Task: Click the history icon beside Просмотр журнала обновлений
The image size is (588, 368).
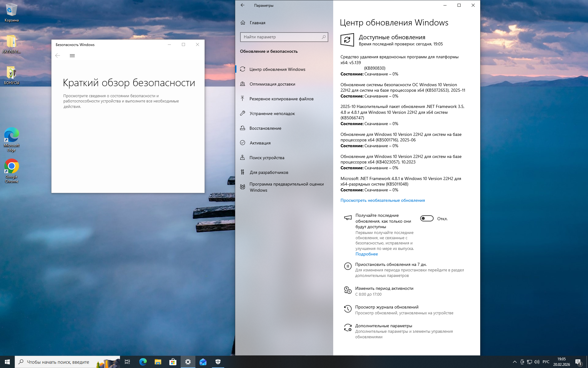Action: (348, 309)
